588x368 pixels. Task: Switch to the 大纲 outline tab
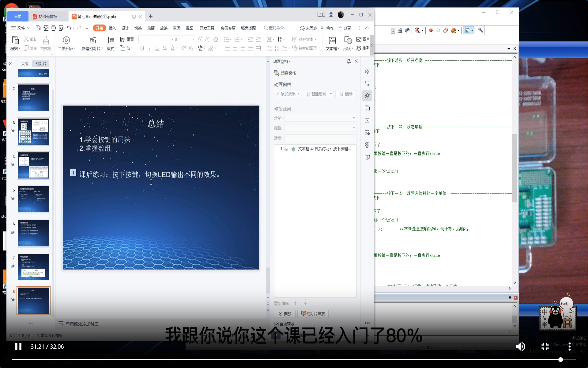coord(24,63)
